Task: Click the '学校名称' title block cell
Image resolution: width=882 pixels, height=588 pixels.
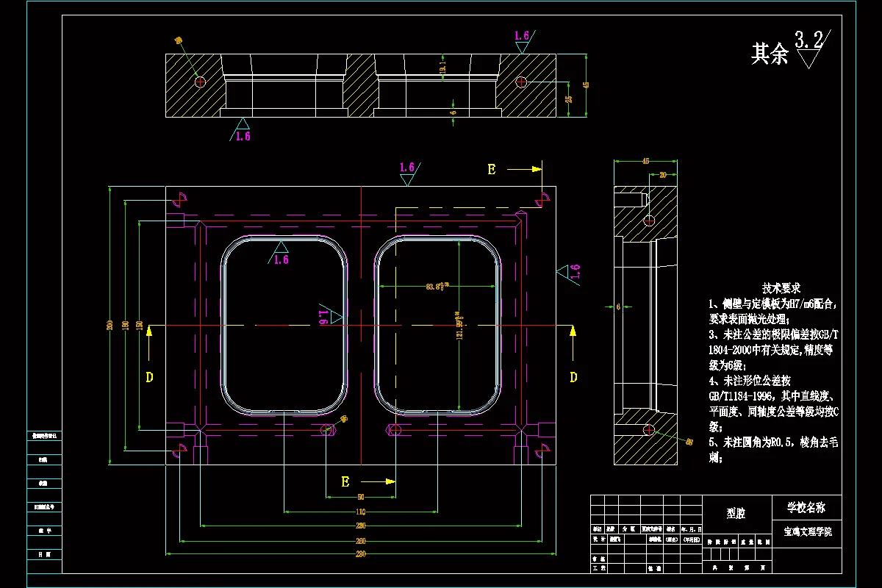Action: [x=806, y=507]
